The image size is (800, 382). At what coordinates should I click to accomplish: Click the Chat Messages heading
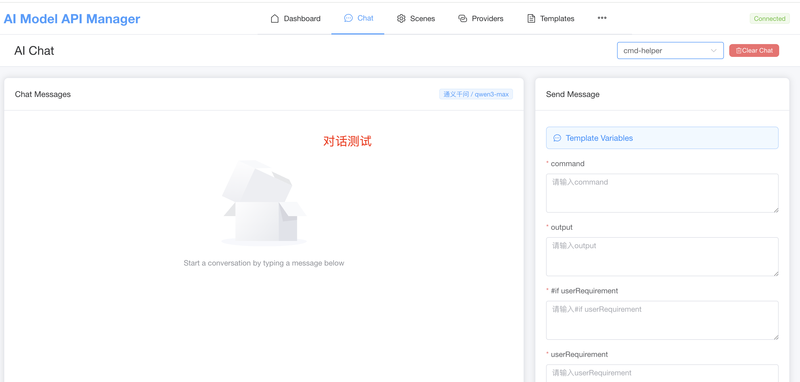(43, 94)
